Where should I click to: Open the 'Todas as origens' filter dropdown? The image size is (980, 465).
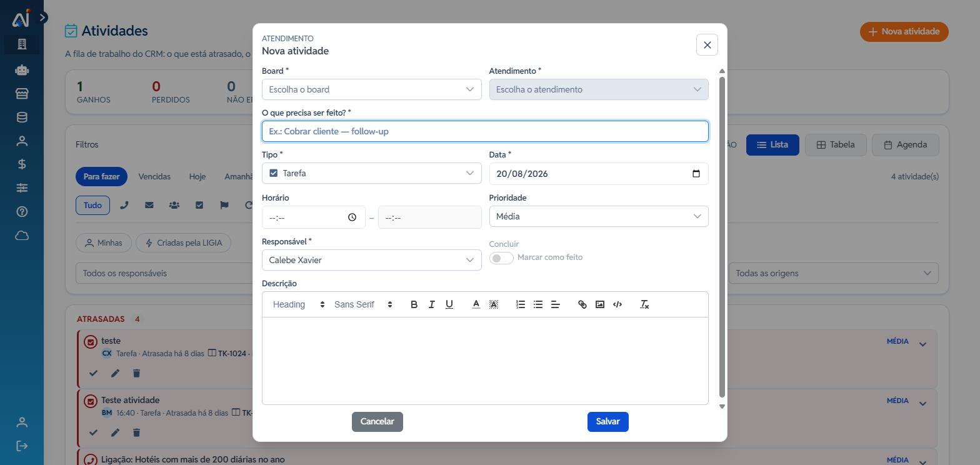point(833,273)
